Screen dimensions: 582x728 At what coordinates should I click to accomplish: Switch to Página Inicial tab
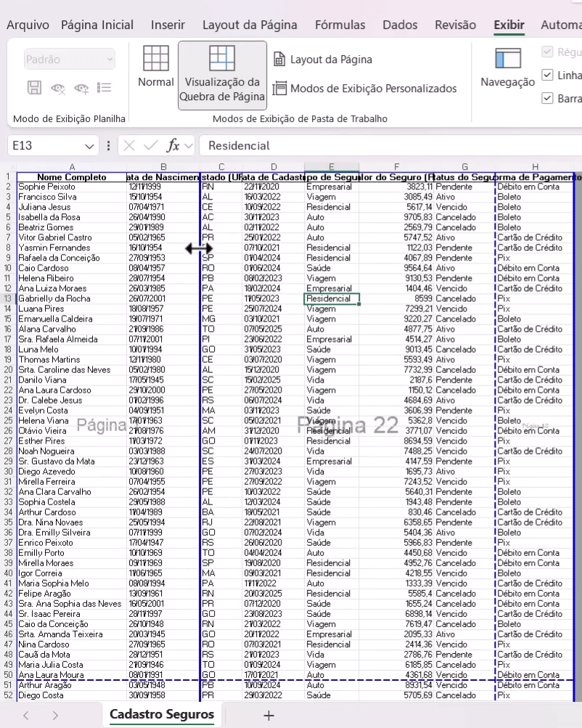97,25
